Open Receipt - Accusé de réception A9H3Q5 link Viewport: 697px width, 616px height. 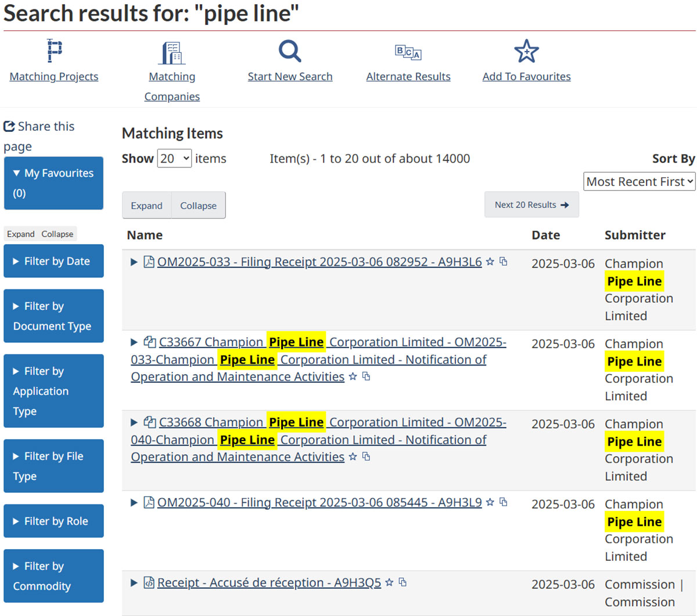click(269, 583)
